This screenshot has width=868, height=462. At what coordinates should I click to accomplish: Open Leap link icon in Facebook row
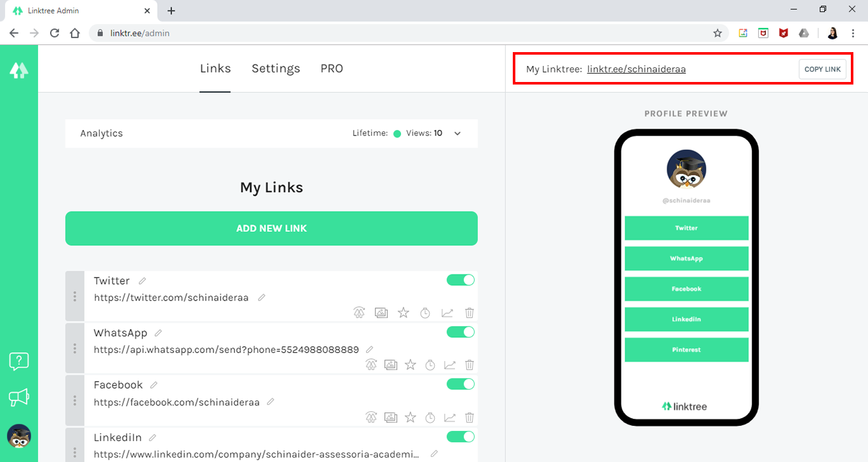(371, 418)
